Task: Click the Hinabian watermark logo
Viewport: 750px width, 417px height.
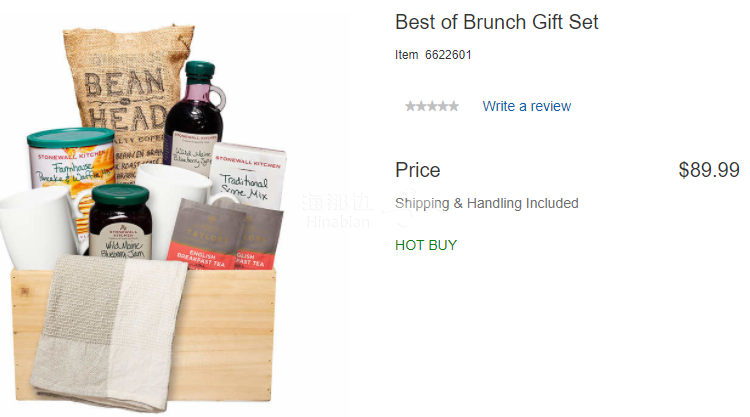Action: point(338,210)
